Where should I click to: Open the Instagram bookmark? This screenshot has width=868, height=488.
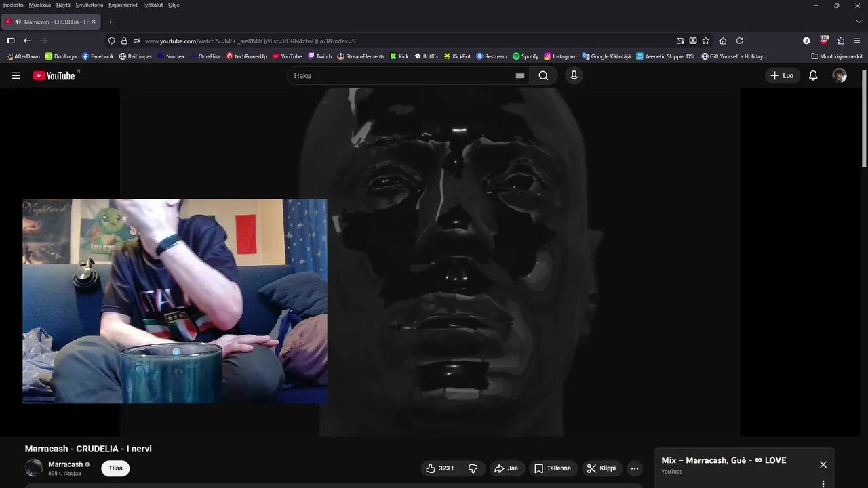(x=560, y=56)
